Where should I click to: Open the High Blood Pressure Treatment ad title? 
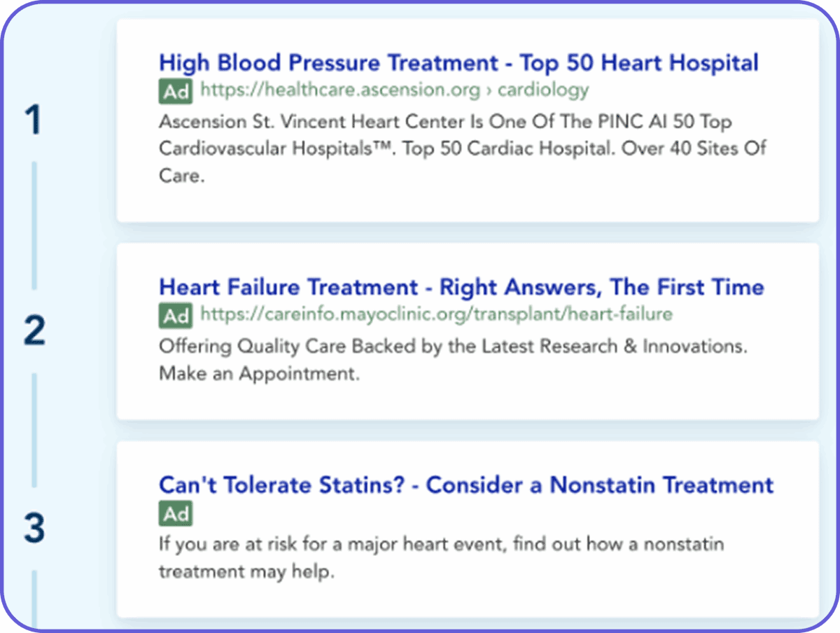458,63
